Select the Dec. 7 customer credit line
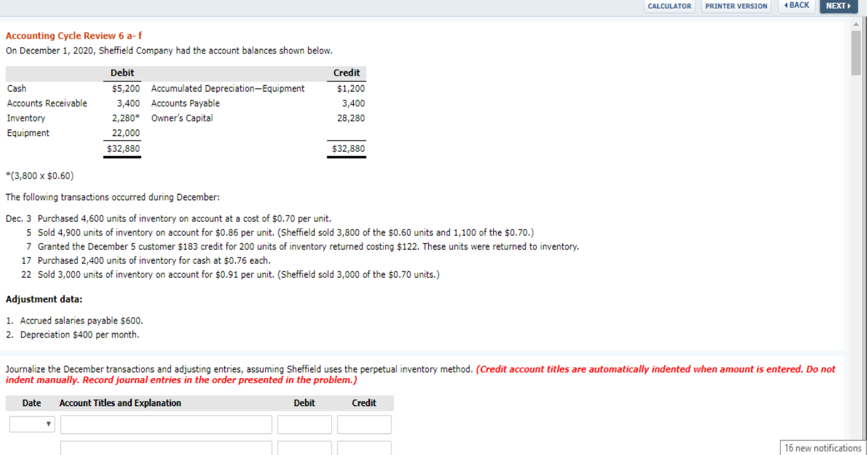 click(302, 247)
